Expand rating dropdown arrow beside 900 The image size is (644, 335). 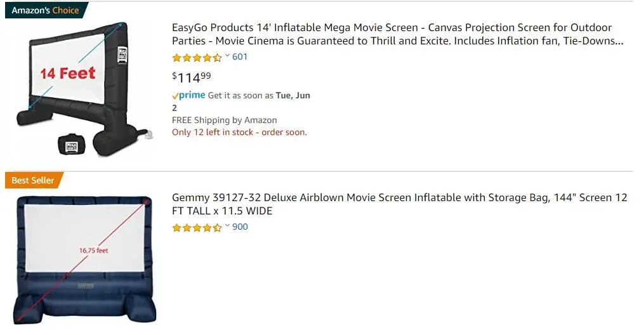[x=227, y=226]
